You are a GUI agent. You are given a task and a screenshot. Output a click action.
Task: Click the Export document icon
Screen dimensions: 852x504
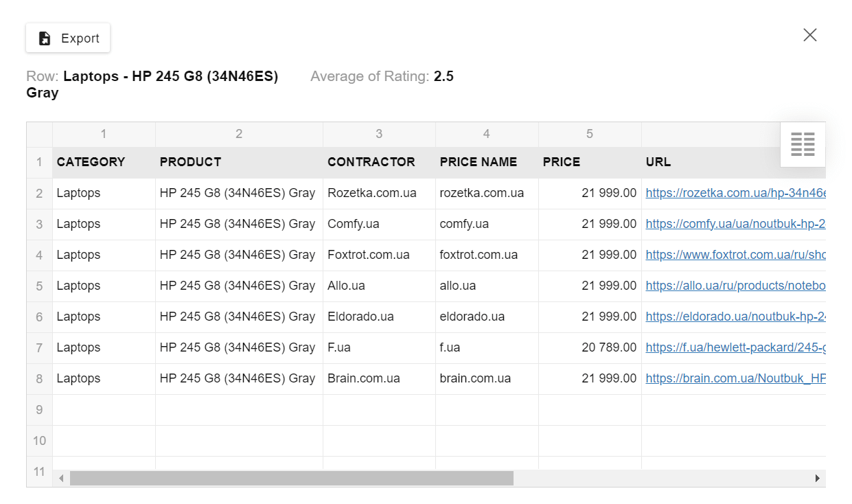(x=43, y=38)
